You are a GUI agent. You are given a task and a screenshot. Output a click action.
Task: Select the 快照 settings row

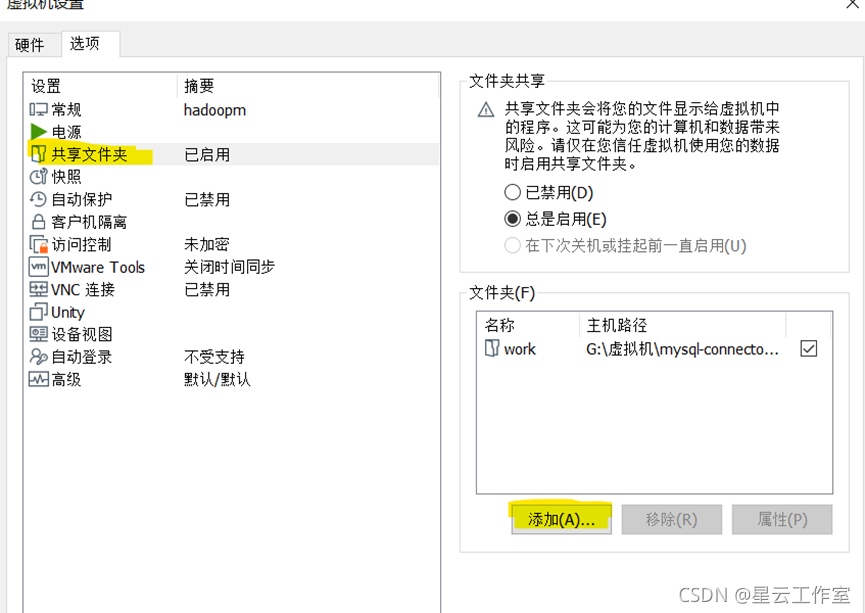click(233, 177)
